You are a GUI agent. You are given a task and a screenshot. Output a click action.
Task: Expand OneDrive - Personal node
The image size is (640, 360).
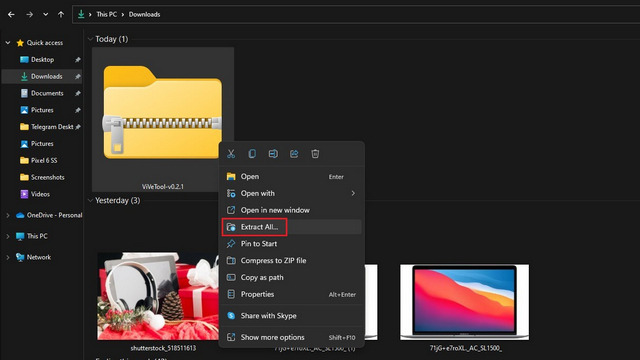8,215
